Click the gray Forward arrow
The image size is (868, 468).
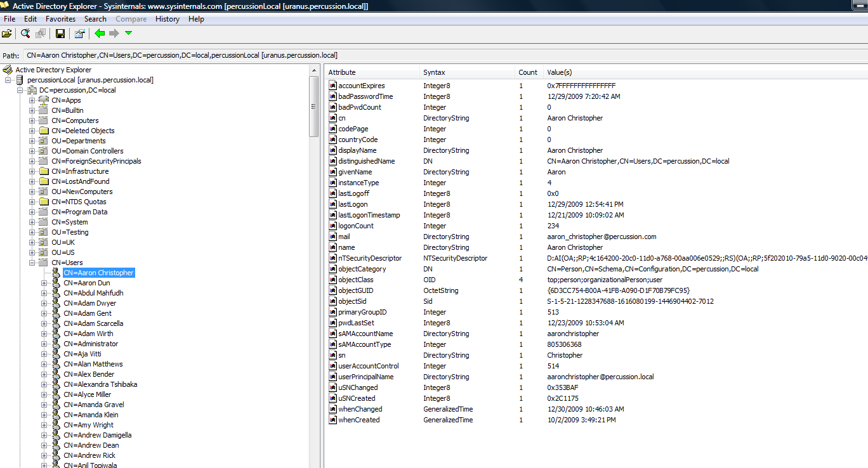114,33
